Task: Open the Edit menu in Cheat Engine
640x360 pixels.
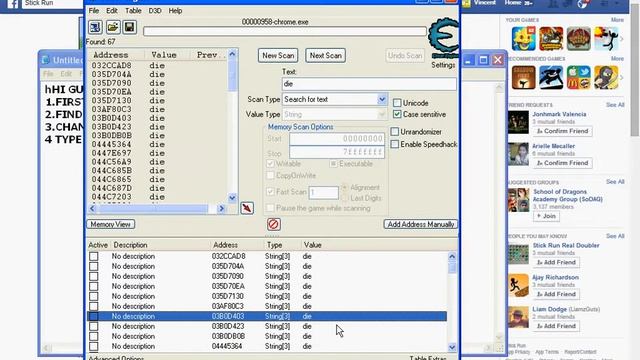Action: [112, 11]
